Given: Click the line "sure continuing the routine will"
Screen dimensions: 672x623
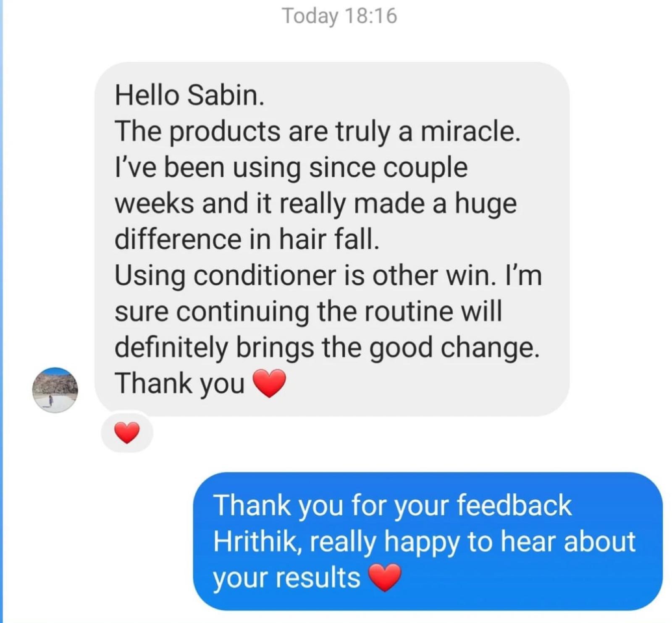Looking at the screenshot, I should click(309, 312).
